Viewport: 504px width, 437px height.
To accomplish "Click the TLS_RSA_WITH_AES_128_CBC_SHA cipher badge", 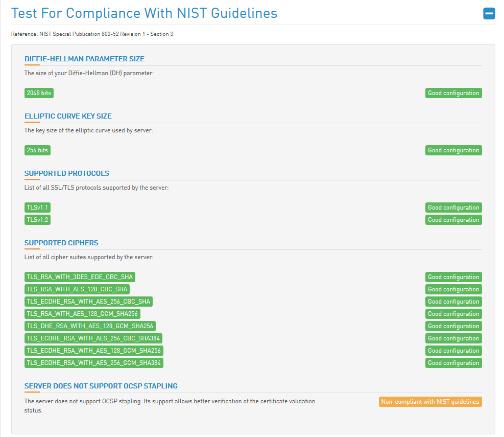I will pyautogui.click(x=77, y=289).
